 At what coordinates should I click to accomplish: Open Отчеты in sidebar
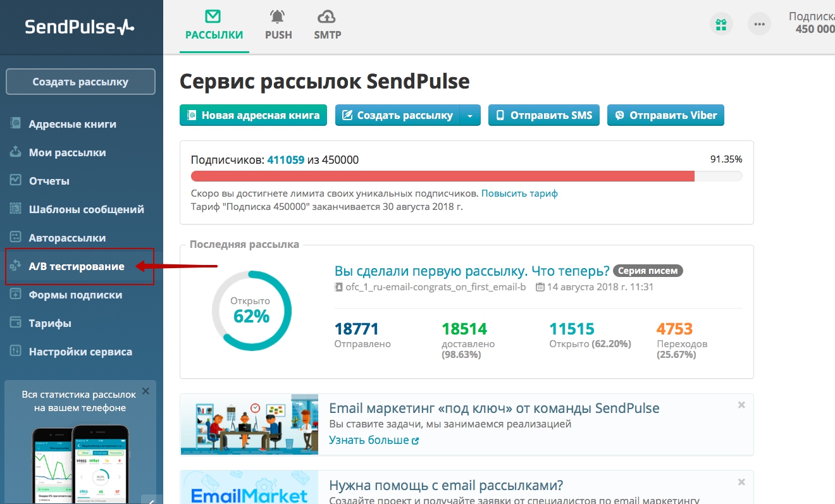pyautogui.click(x=49, y=181)
